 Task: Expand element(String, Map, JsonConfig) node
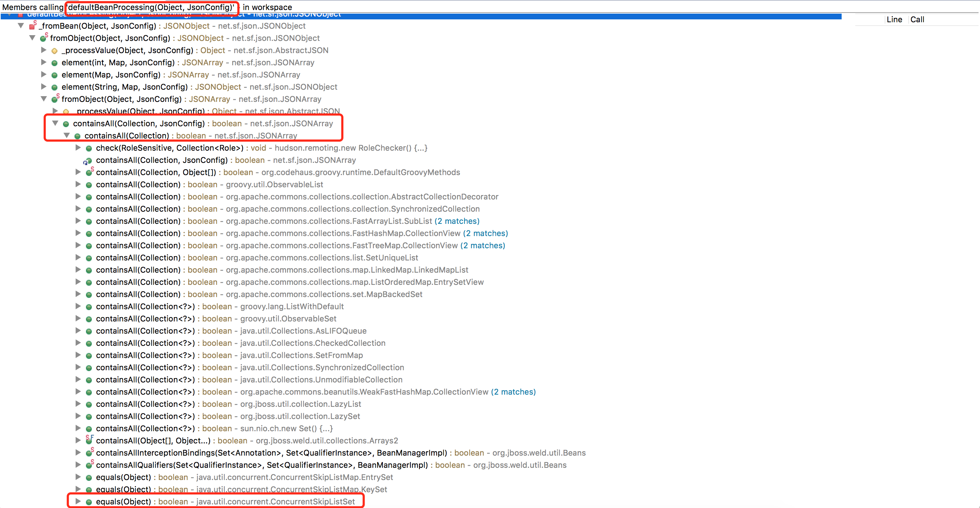click(44, 87)
